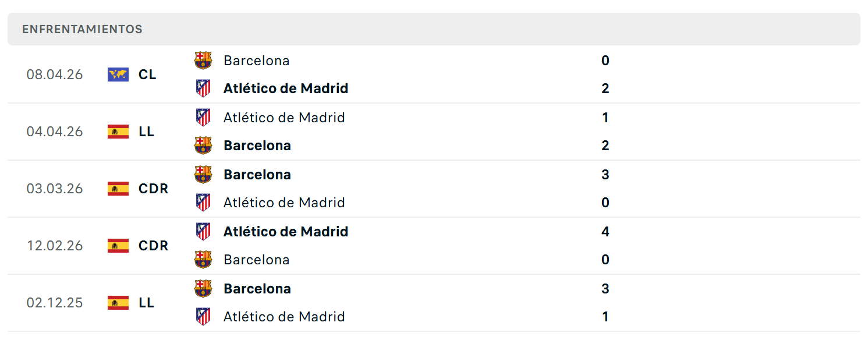Click the CL world flag icon
Screen dimensions: 868x340
[118, 75]
